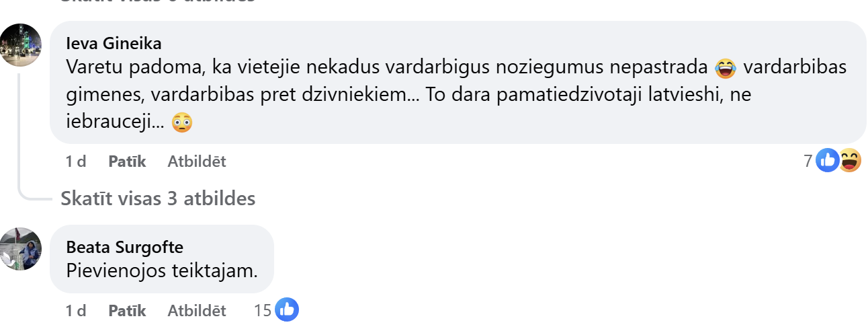
Task: Click the laughing-crying emoji in Ieva's comment
Action: tap(726, 68)
